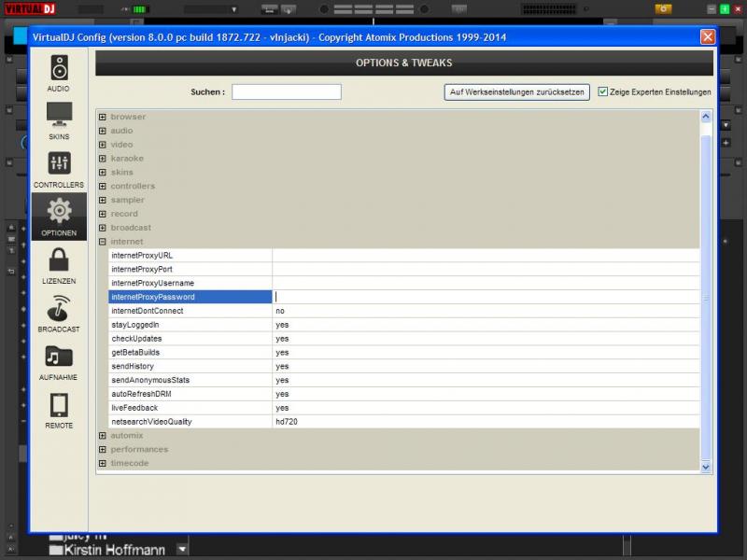This screenshot has height=560, width=747.
Task: Open the Audio settings speaker icon
Action: 59,68
